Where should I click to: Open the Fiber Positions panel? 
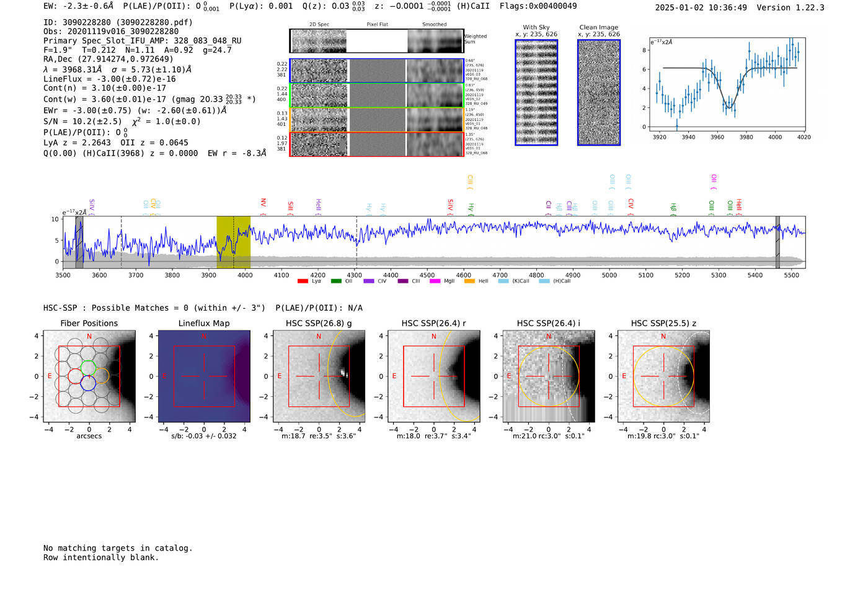[x=89, y=376]
